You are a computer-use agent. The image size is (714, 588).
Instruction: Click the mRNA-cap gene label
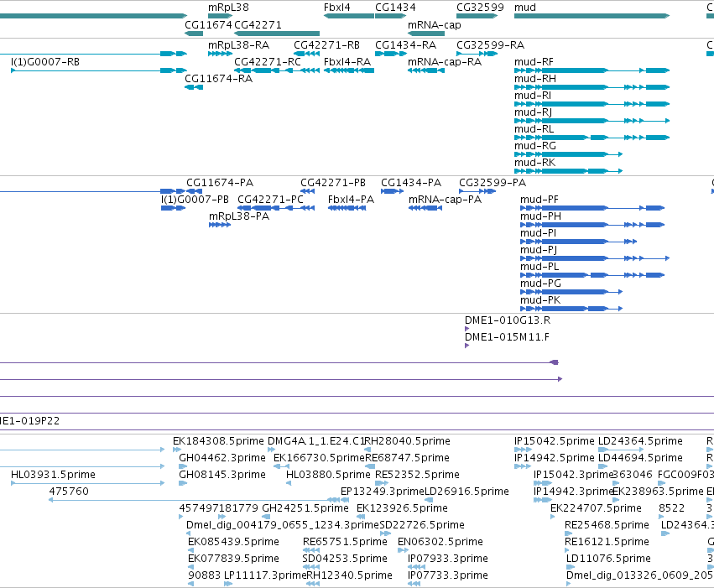tap(435, 24)
